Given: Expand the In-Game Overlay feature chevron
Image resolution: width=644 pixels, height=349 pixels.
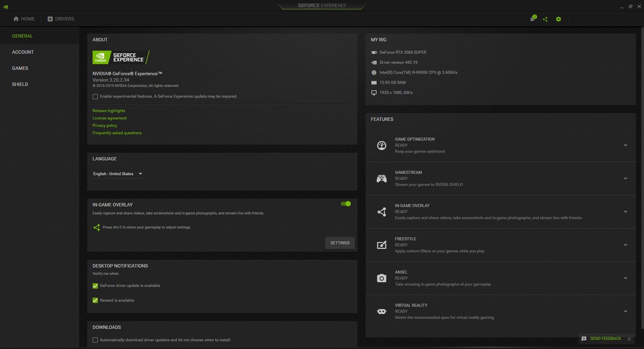Looking at the screenshot, I should coord(625,212).
